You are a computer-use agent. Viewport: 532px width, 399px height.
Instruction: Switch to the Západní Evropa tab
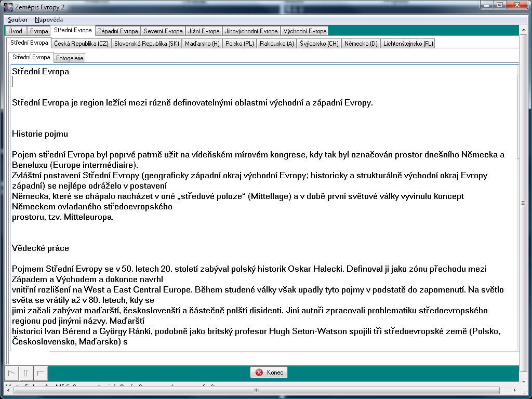[x=118, y=31]
